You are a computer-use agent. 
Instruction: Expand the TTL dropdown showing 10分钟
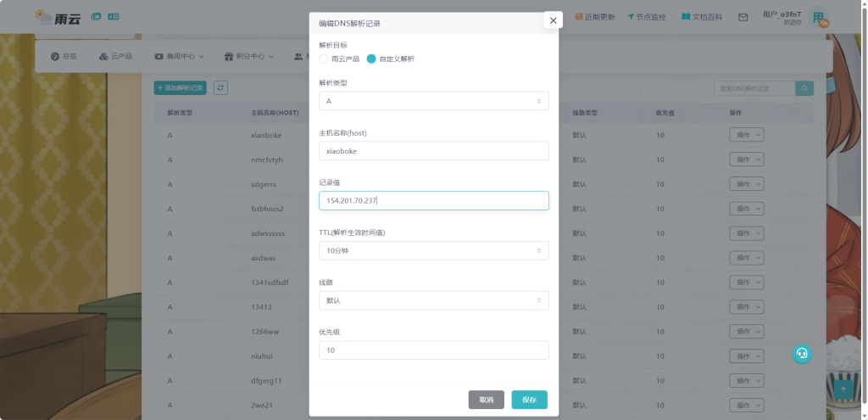[x=433, y=250]
